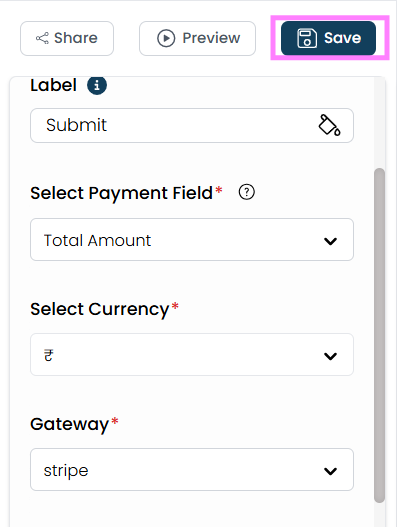Screen dimensions: 397x527
Task: Open the Select Currency dropdown
Action: (192, 355)
